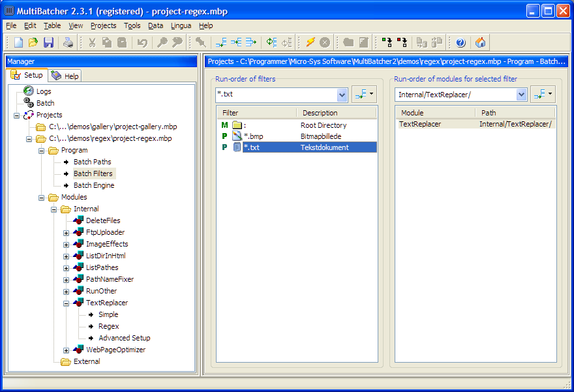
Task: Click the add-module dropdown button beside module combo
Action: tap(543, 95)
